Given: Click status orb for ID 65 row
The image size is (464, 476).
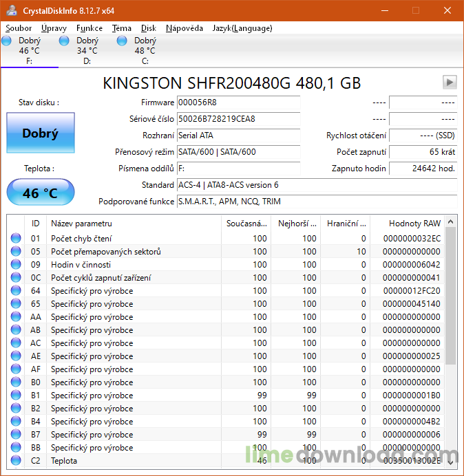Looking at the screenshot, I should coord(16,303).
